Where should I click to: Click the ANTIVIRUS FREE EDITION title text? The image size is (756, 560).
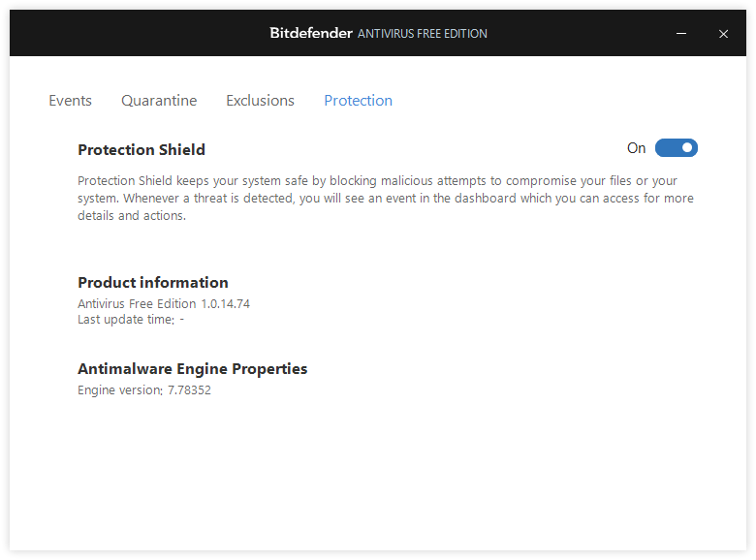pos(423,34)
